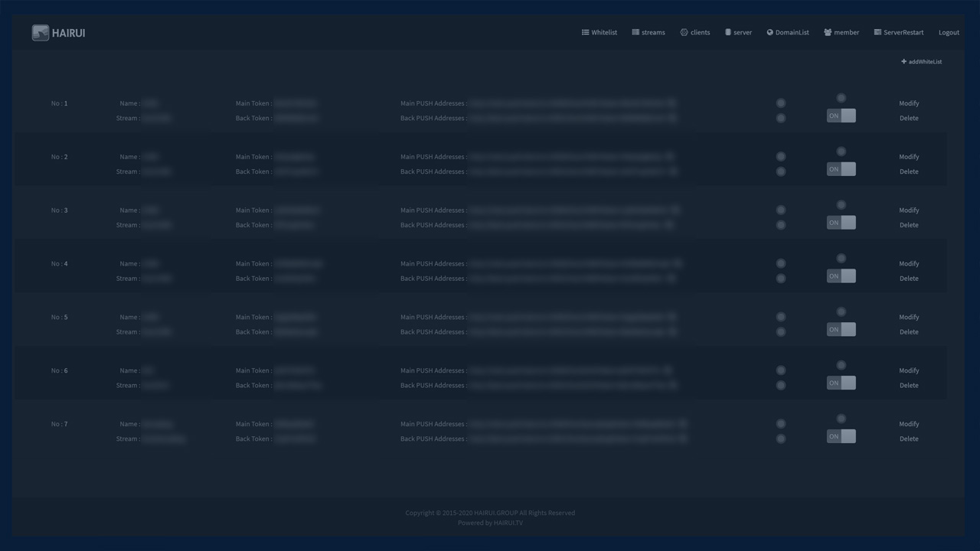Open the Whitelist page via its list icon
The width and height of the screenshot is (980, 551).
(x=585, y=32)
